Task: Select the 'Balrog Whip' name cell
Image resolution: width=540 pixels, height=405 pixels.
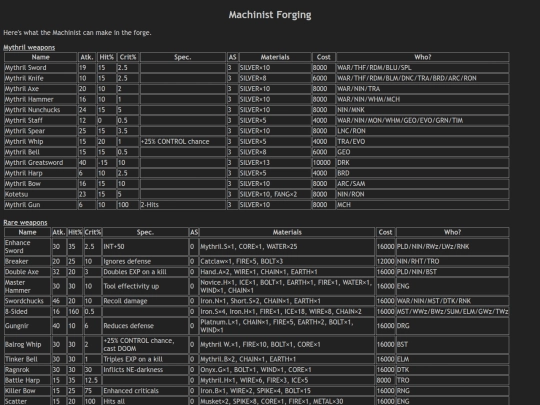Action: [x=28, y=344]
